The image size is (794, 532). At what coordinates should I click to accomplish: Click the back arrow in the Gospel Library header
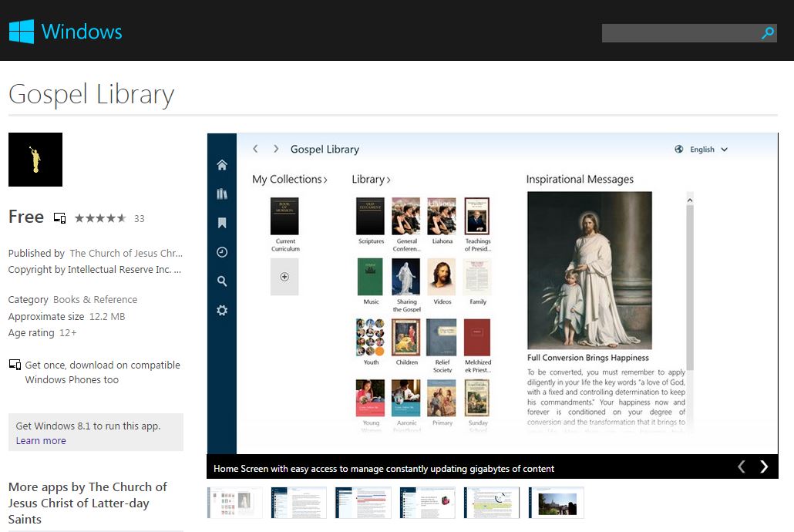click(255, 149)
